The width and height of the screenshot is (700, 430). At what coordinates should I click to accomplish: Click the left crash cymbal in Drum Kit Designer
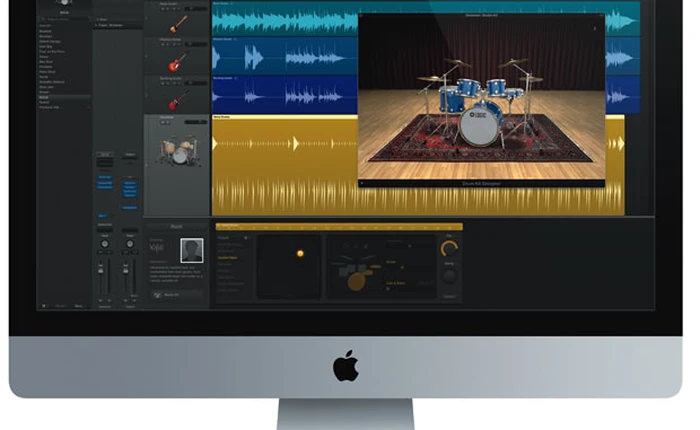pyautogui.click(x=458, y=63)
